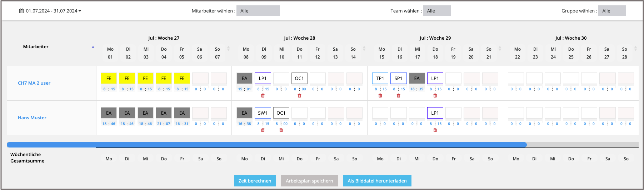Delete OC1 shift on Do 11 for CH7 user
The width and height of the screenshot is (644, 190).
(299, 96)
